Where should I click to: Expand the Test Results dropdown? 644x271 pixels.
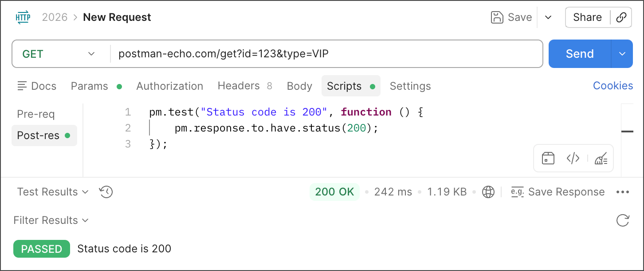(53, 192)
